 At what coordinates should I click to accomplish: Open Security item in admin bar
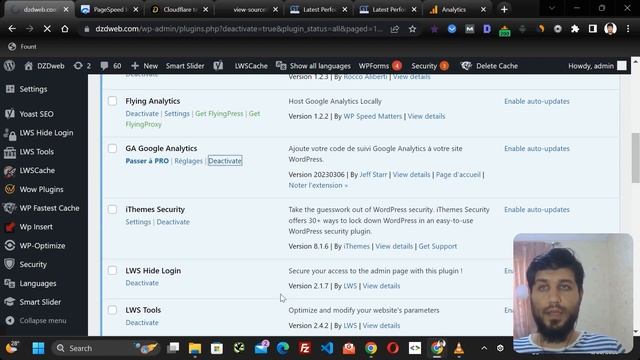(430, 66)
